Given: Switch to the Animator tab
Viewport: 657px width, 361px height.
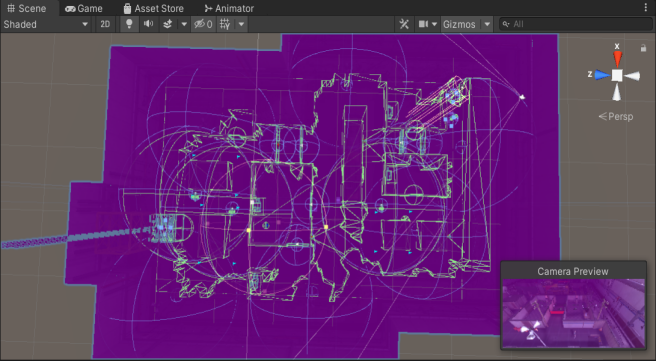Looking at the screenshot, I should [x=229, y=8].
